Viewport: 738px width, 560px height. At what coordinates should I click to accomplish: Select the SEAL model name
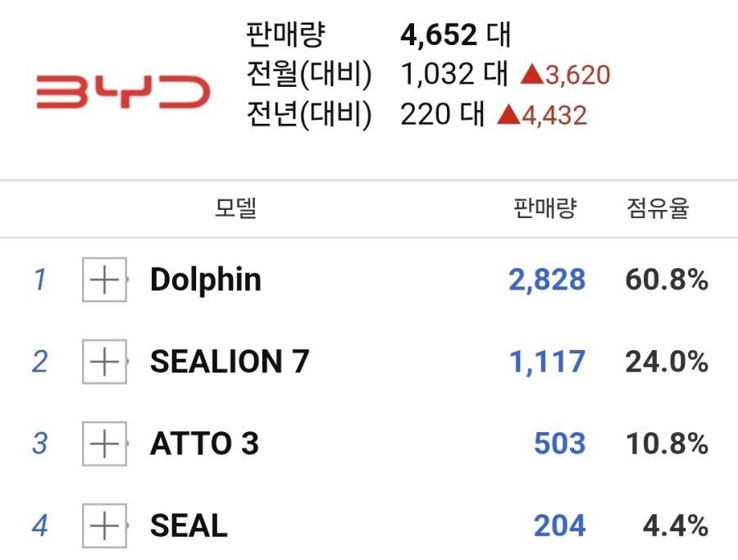[x=189, y=526]
